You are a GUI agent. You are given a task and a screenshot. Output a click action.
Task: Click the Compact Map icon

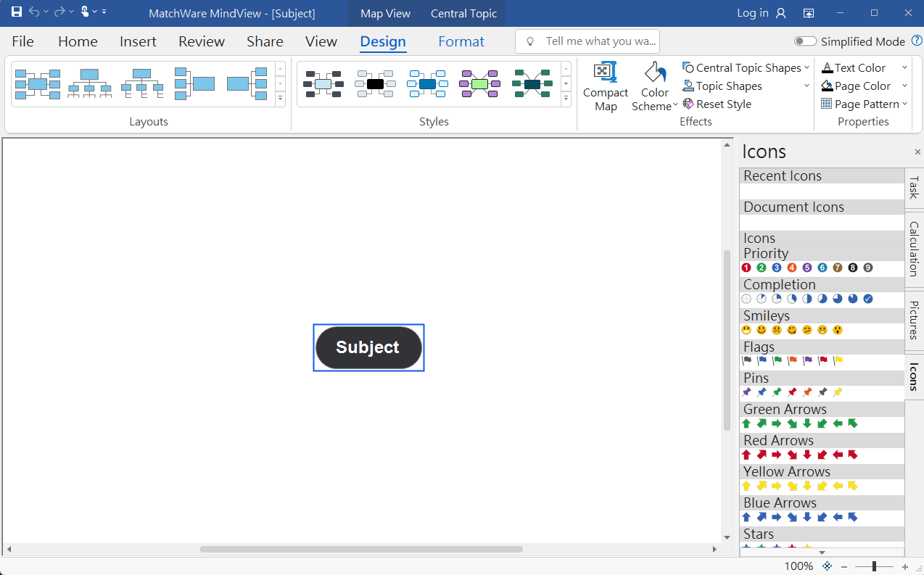605,73
